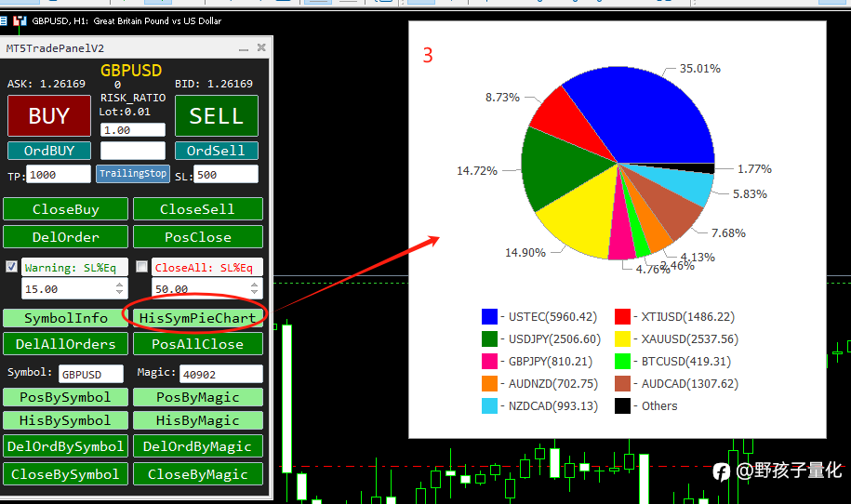Click the 1.77% pie label
851x504 pixels.
pyautogui.click(x=754, y=168)
